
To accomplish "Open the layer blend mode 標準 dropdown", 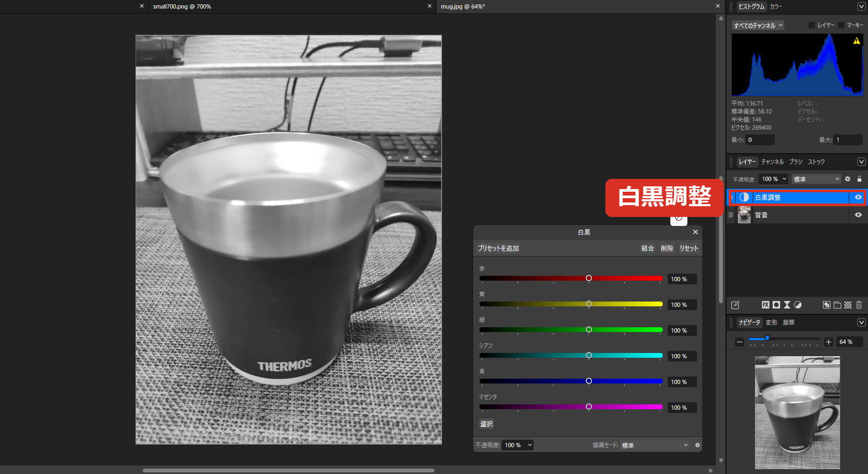I will coord(817,179).
